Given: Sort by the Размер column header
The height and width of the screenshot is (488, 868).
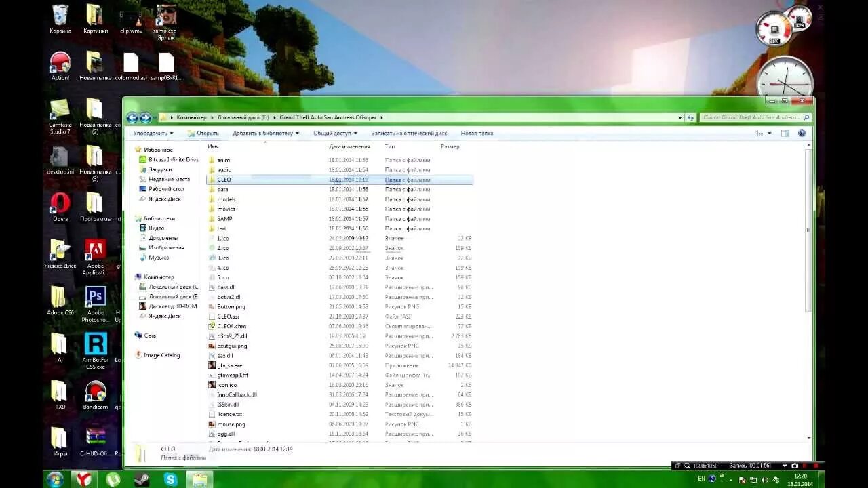Looking at the screenshot, I should [450, 146].
